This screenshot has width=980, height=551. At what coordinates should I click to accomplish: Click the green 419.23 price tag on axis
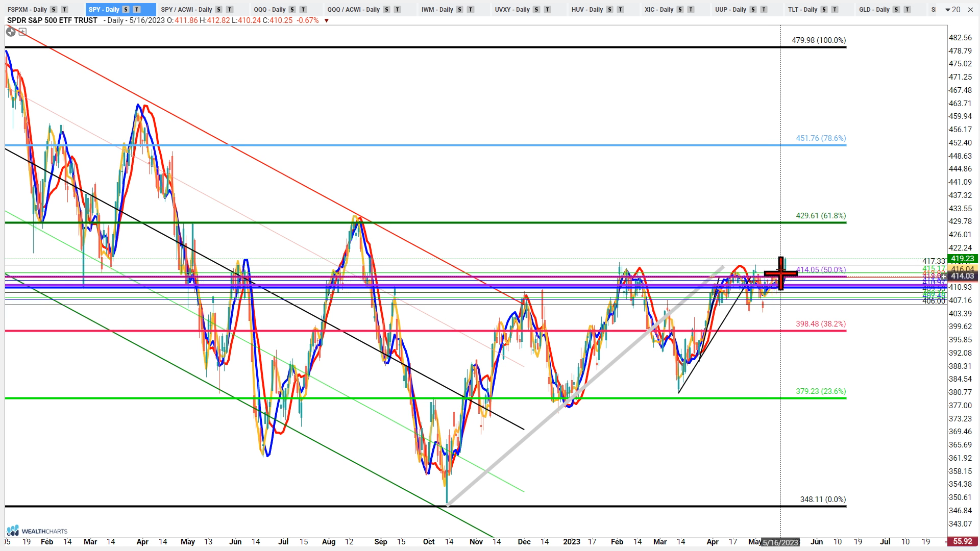[x=962, y=259]
